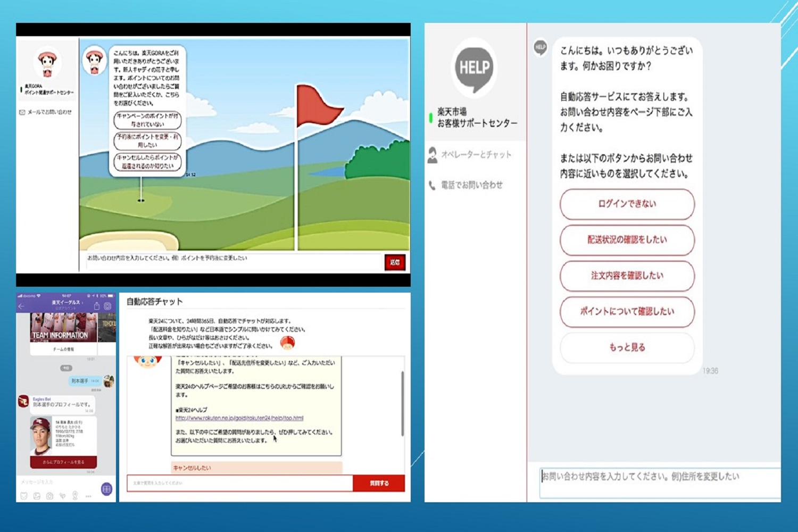Select 注文内容を確認したい button
Viewport: 798px width, 532px height.
[x=627, y=276]
